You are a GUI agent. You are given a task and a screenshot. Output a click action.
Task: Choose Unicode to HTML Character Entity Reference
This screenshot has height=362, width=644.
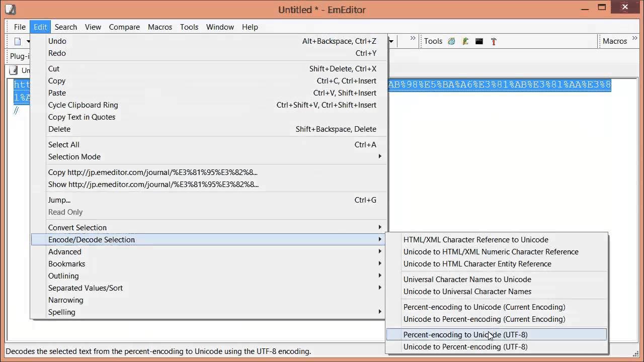pos(497,264)
